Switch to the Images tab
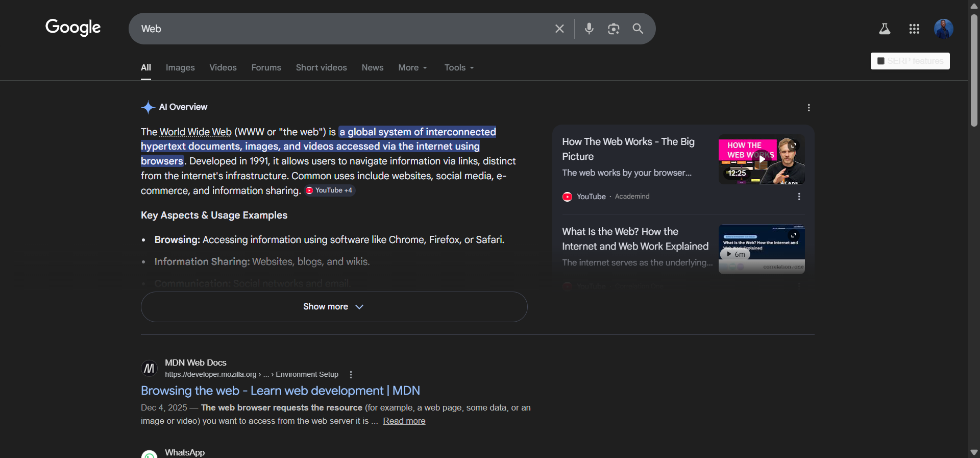The image size is (980, 458). 180,67
